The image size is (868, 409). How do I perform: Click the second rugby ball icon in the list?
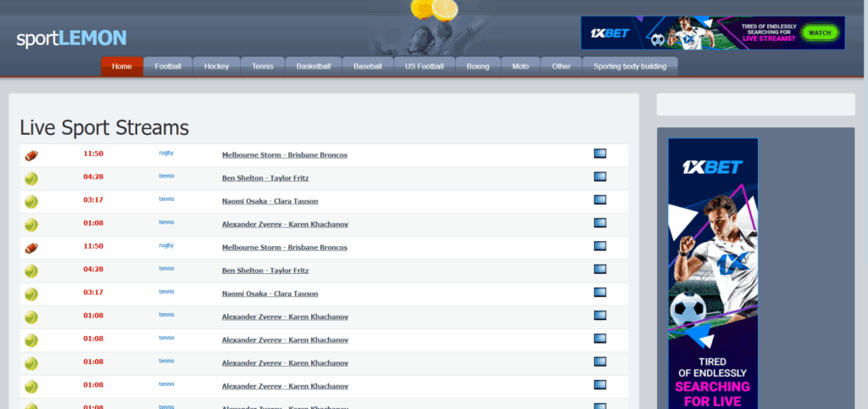pyautogui.click(x=31, y=248)
